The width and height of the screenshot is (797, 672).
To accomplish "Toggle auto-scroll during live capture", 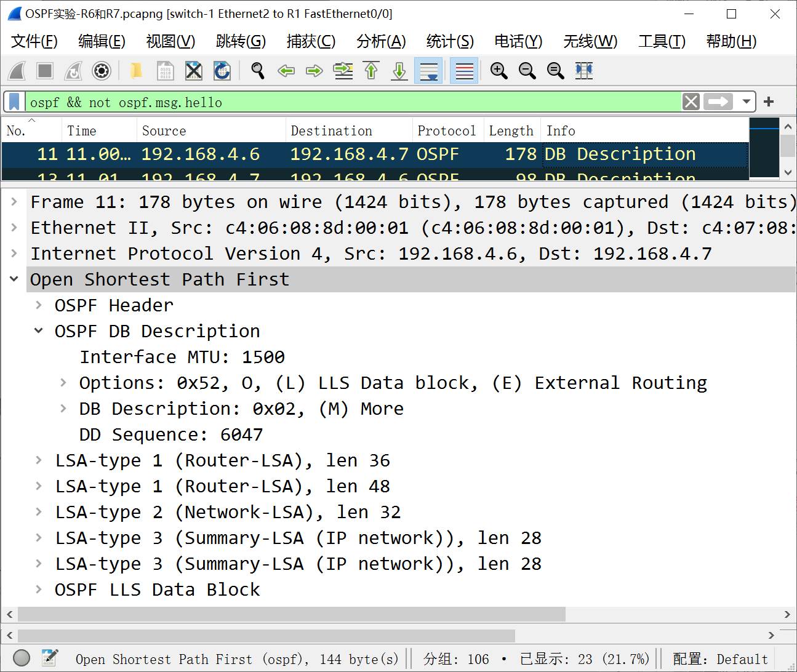I will point(428,71).
